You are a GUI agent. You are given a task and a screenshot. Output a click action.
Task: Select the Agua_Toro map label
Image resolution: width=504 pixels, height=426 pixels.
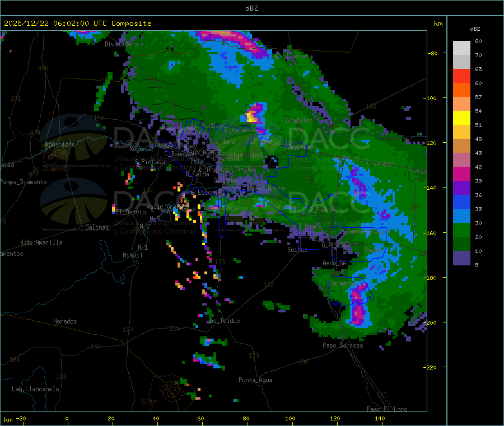60,144
